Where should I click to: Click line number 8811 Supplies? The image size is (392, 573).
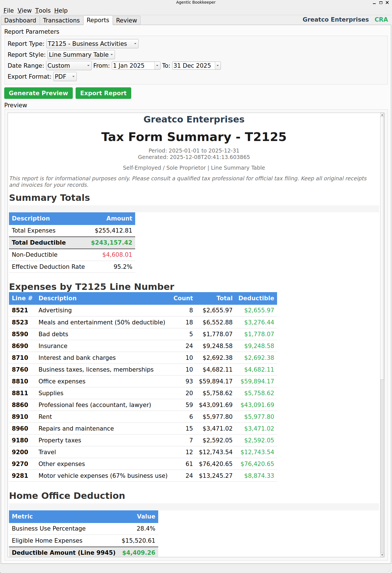click(x=20, y=393)
